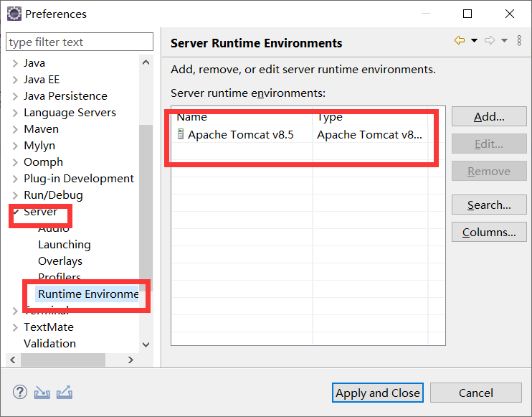Viewport: 532px width, 417px height.
Task: Click the Add... button
Action: click(x=489, y=117)
